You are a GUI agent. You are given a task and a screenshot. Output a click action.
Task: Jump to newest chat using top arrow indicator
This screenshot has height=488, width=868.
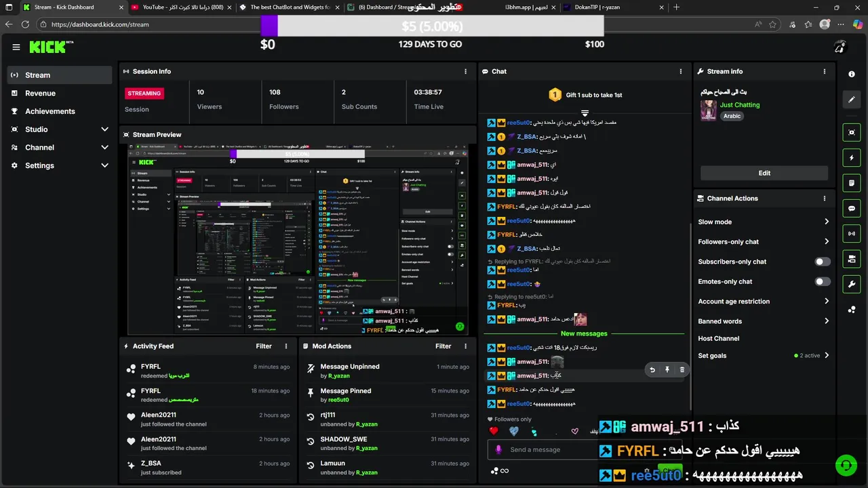[585, 113]
